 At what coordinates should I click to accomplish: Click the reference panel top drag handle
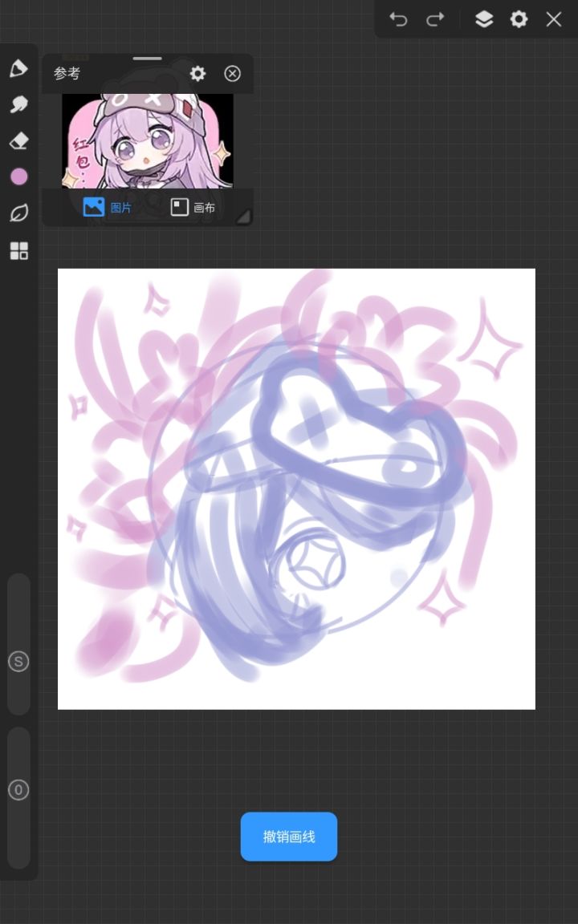[x=148, y=59]
